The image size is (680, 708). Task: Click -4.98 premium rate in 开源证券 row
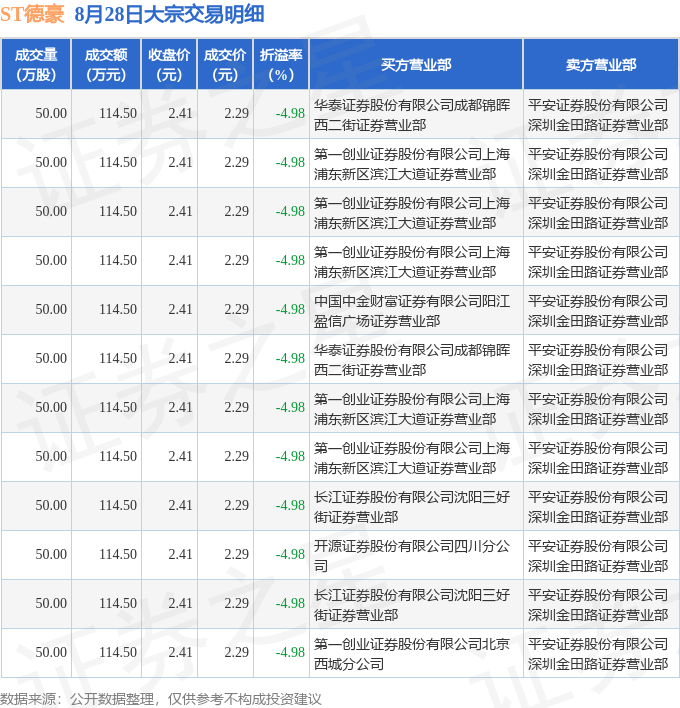(290, 554)
